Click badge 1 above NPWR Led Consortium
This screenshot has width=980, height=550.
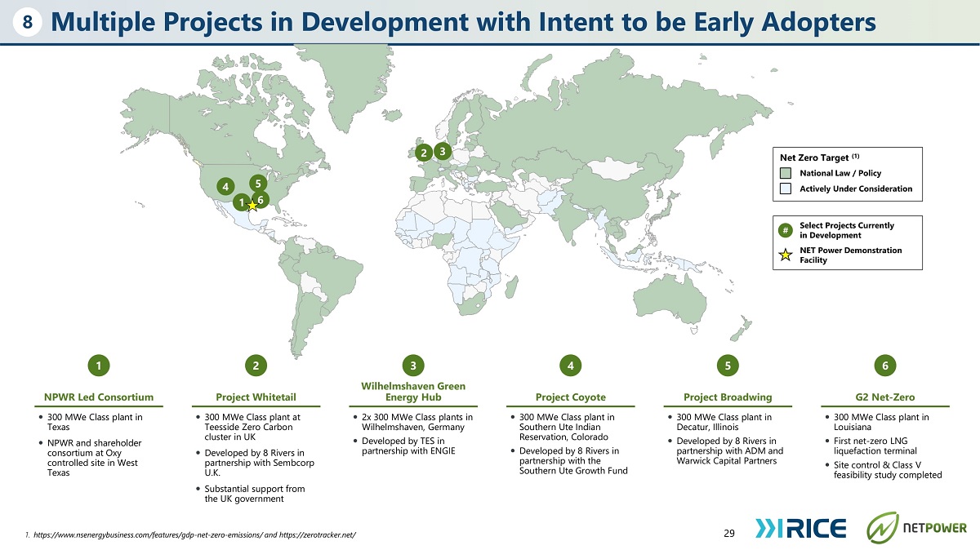99,366
